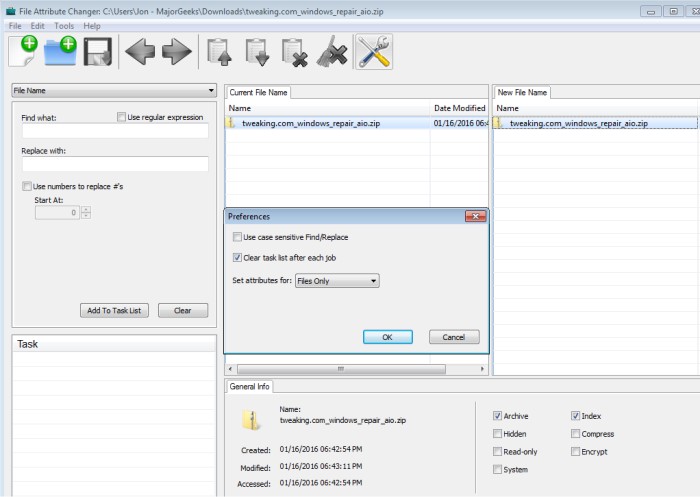This screenshot has height=497, width=700.
Task: Click the Find what input field
Action: (x=115, y=131)
